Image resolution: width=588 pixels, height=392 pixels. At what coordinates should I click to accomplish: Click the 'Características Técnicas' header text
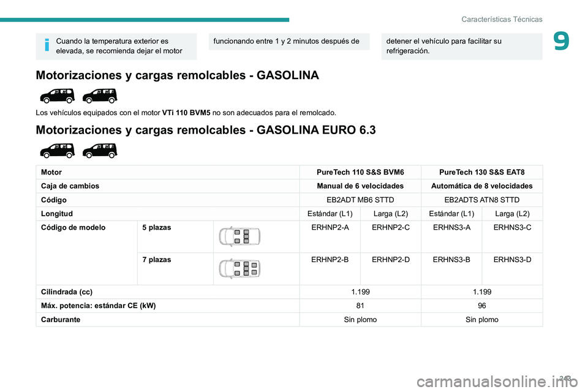click(x=502, y=19)
